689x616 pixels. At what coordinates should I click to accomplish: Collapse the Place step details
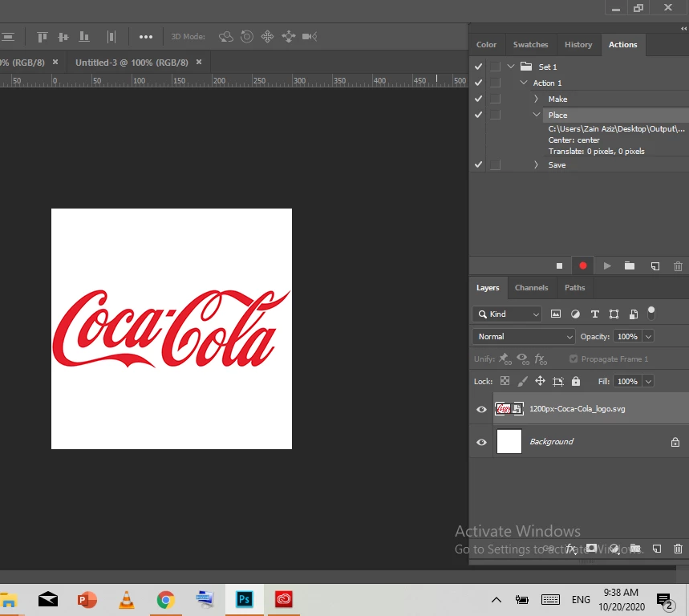pyautogui.click(x=537, y=115)
